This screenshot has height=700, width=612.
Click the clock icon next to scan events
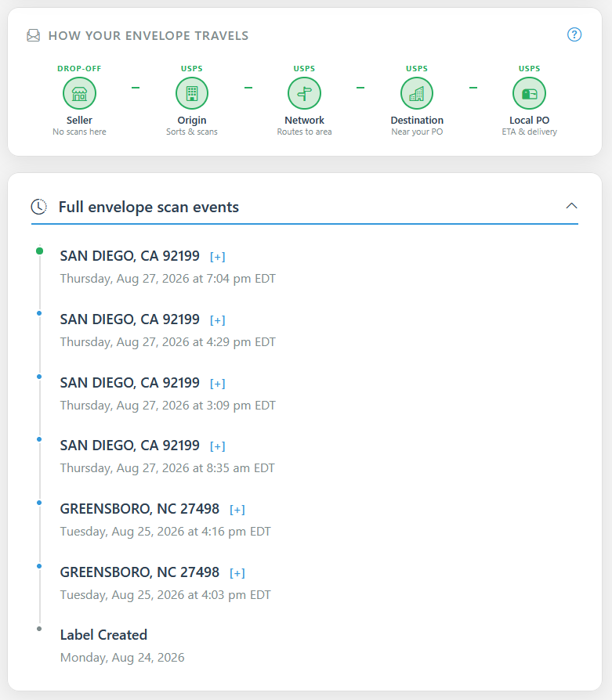coord(39,207)
